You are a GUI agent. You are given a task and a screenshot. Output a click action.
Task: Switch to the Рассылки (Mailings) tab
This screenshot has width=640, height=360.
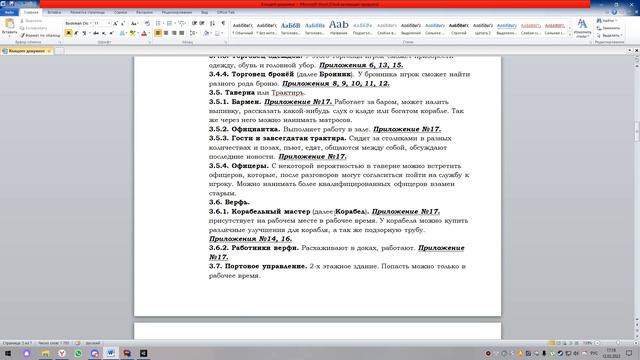(x=144, y=12)
